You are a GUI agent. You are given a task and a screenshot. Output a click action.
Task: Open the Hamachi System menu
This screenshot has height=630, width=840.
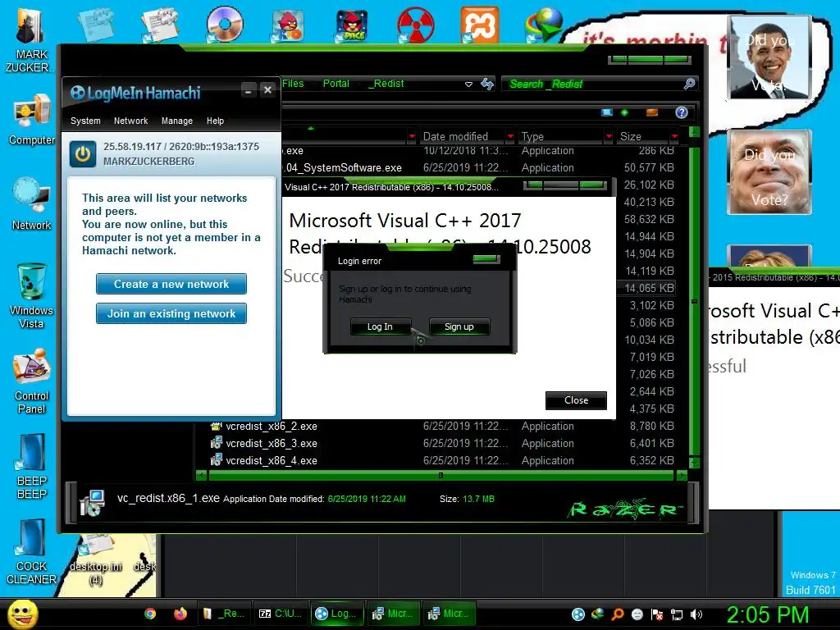[x=85, y=121]
